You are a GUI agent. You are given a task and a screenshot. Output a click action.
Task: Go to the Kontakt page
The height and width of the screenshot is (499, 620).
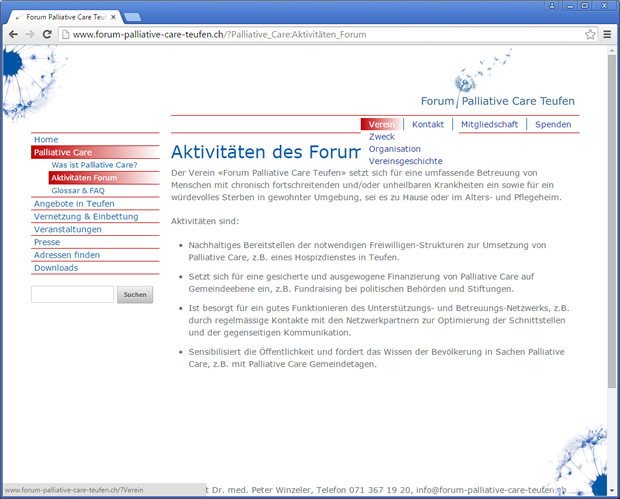427,124
